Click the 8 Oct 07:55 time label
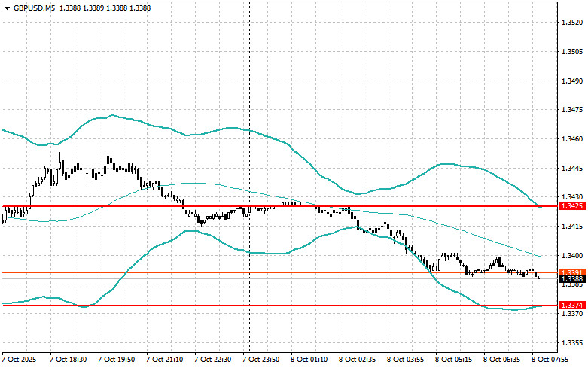588x368 pixels. click(x=550, y=360)
